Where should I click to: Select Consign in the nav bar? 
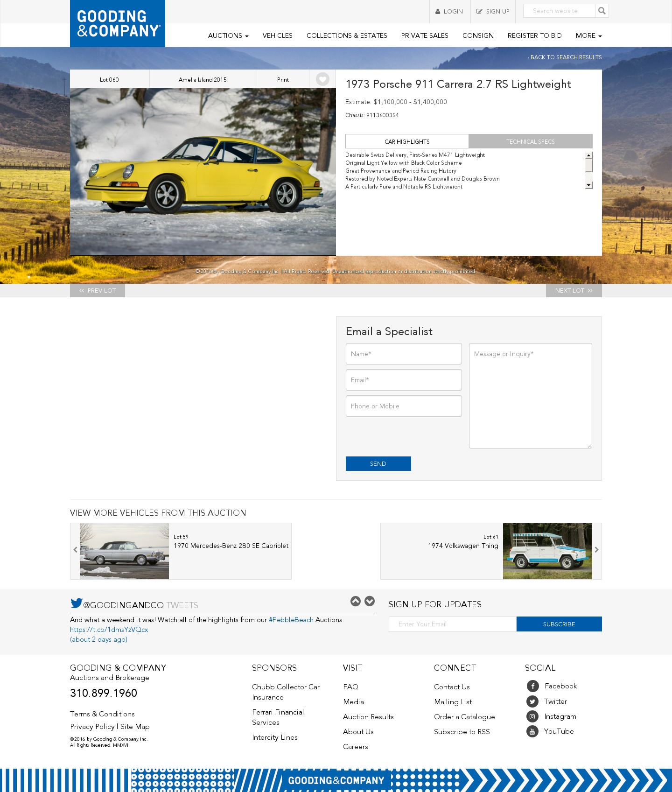point(478,35)
